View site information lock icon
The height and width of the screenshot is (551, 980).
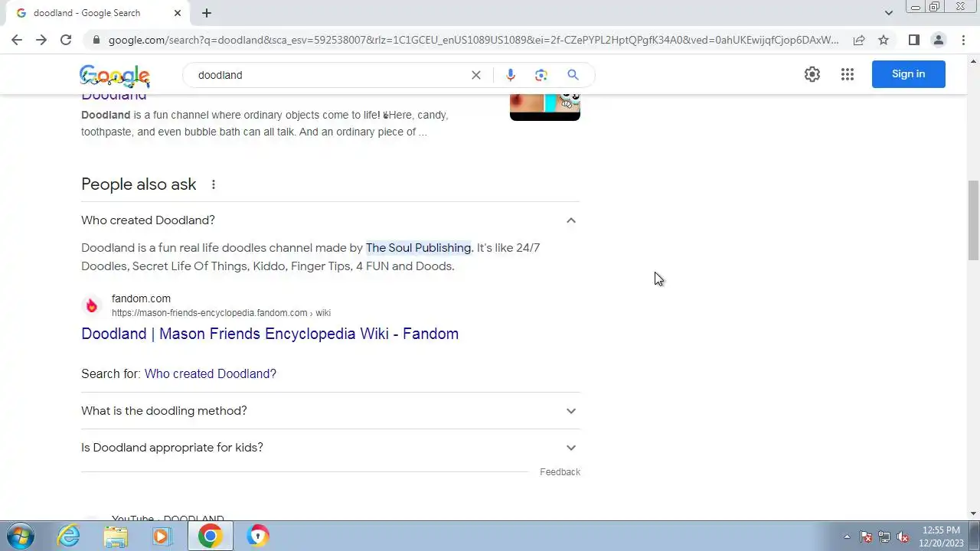point(96,40)
